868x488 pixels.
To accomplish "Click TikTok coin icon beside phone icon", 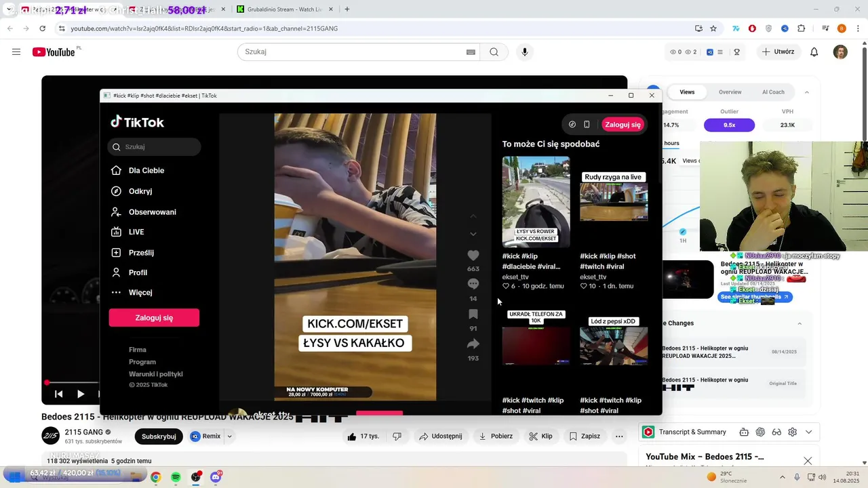I will (x=572, y=125).
